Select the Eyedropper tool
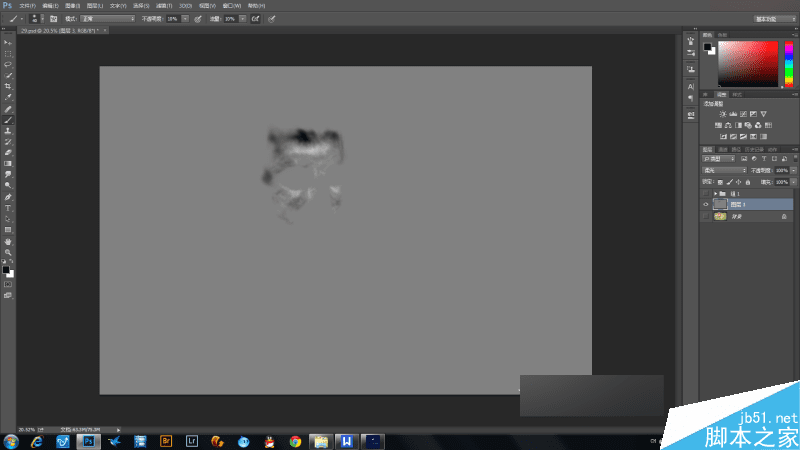 tap(8, 97)
